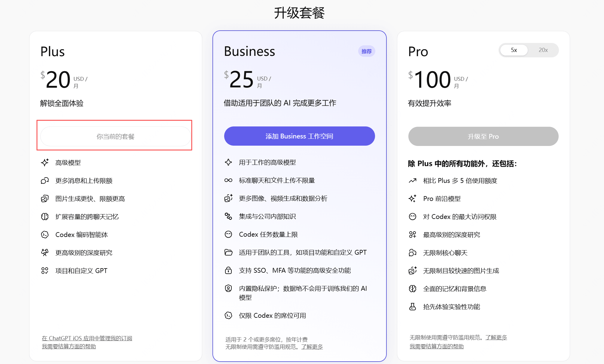Viewport: 604px width, 364px height.
Task: Open 在 ChatGPT iOS 应用中管理我的订阅 link
Action: pos(87,338)
